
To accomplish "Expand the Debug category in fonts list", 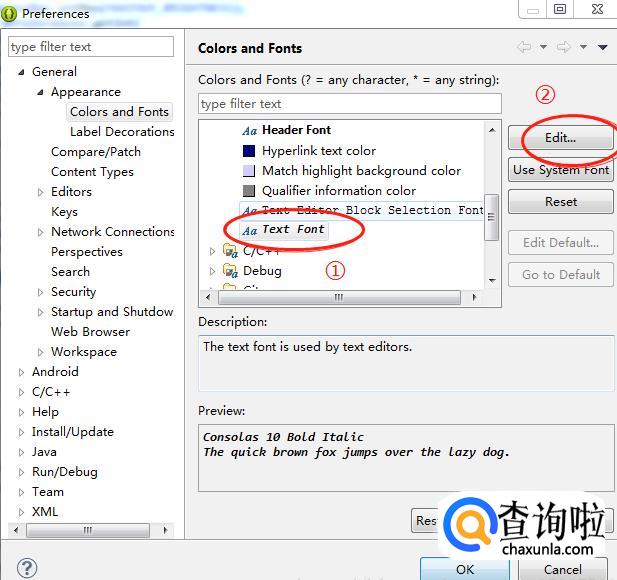I will (212, 271).
